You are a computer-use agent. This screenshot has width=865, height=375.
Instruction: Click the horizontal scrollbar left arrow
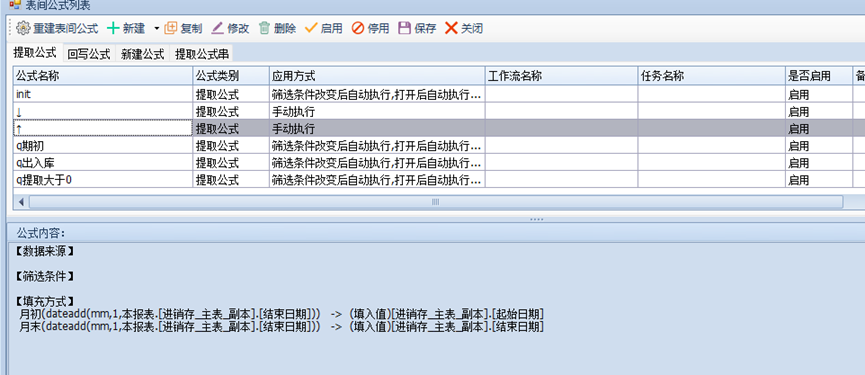pyautogui.click(x=21, y=202)
